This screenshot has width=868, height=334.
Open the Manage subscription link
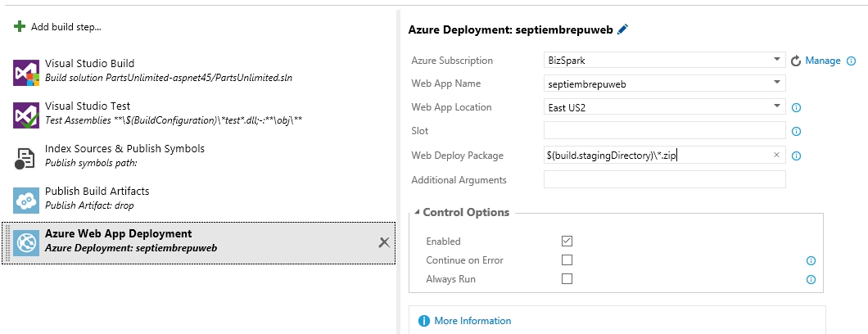point(823,61)
